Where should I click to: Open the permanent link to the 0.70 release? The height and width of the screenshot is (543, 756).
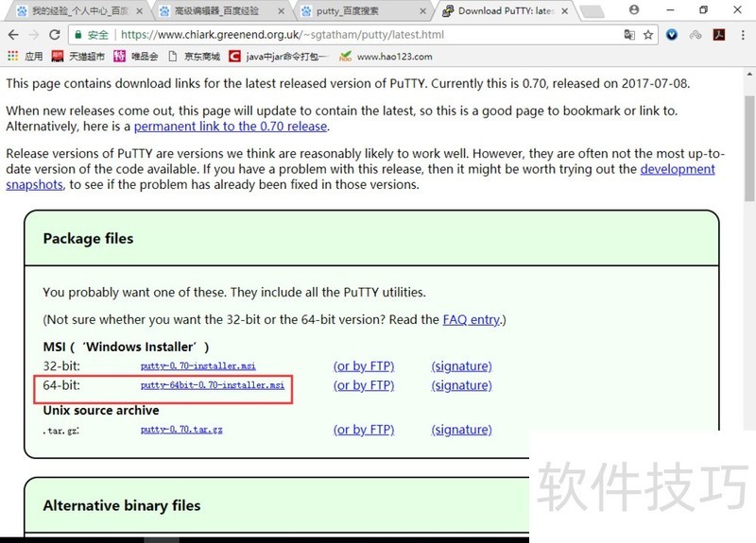[230, 127]
